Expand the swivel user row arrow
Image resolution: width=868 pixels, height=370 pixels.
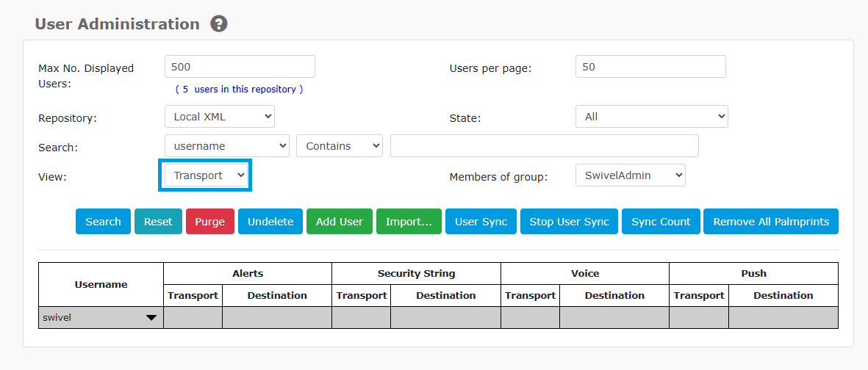tap(151, 318)
